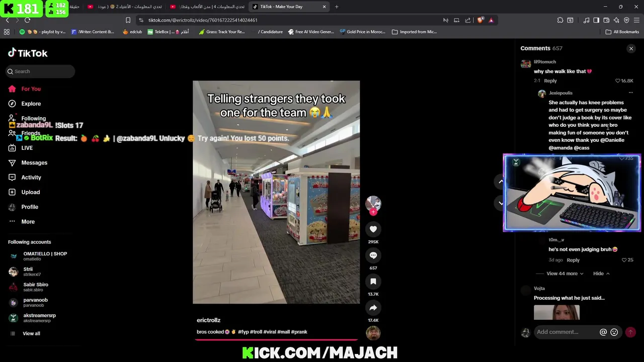Focus the browser address bar URL
Viewport: 644px width, 362px height.
tap(203, 20)
